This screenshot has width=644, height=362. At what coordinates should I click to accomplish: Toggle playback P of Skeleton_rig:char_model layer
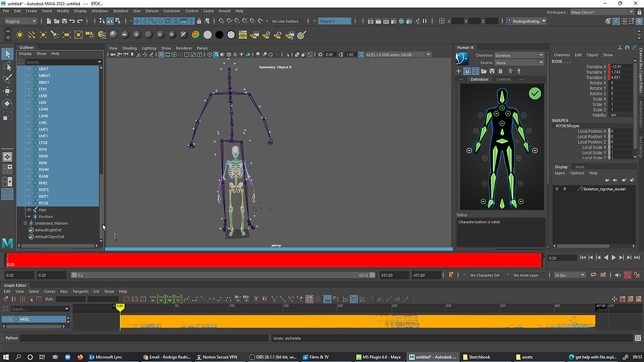click(x=565, y=189)
